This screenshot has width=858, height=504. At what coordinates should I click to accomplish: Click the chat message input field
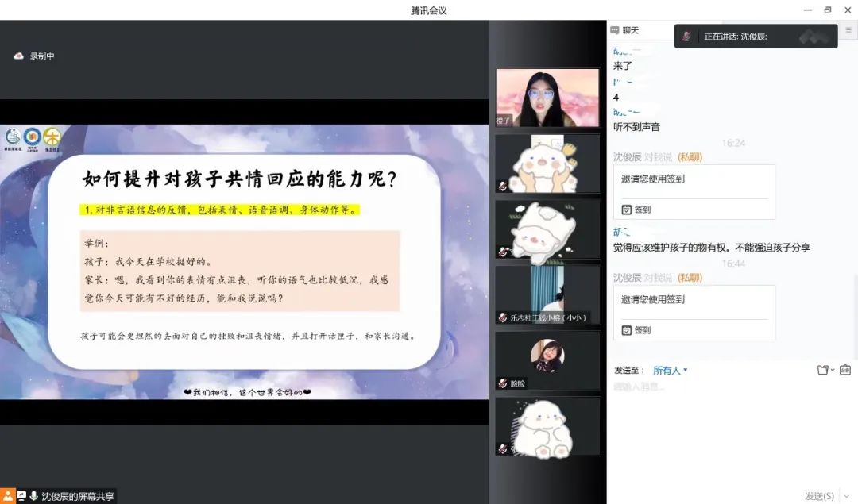click(x=732, y=432)
